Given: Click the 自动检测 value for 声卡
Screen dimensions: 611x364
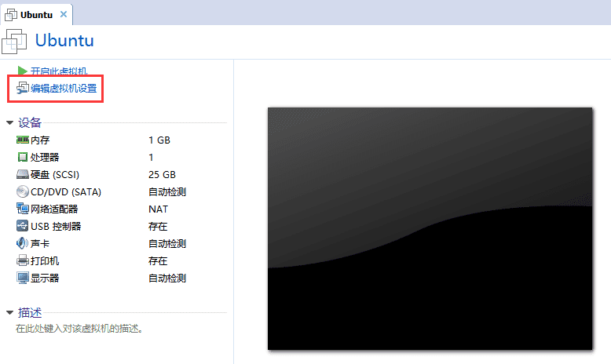Looking at the screenshot, I should pyautogui.click(x=167, y=243).
